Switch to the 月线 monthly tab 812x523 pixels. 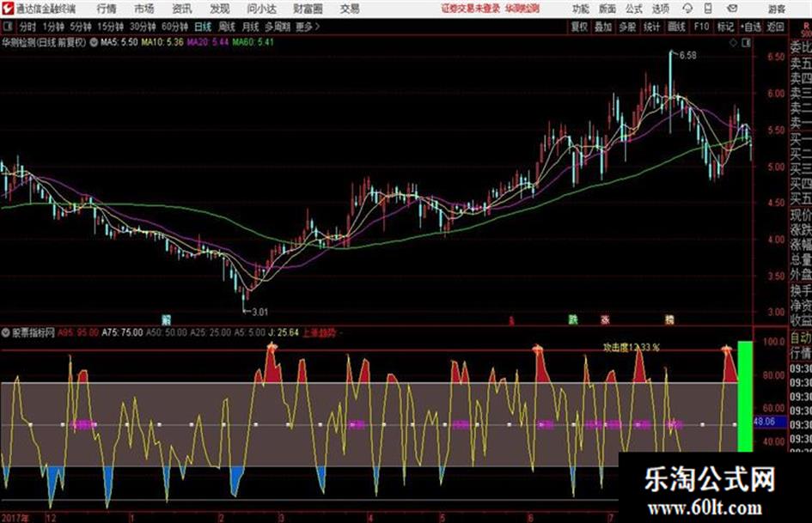click(251, 27)
